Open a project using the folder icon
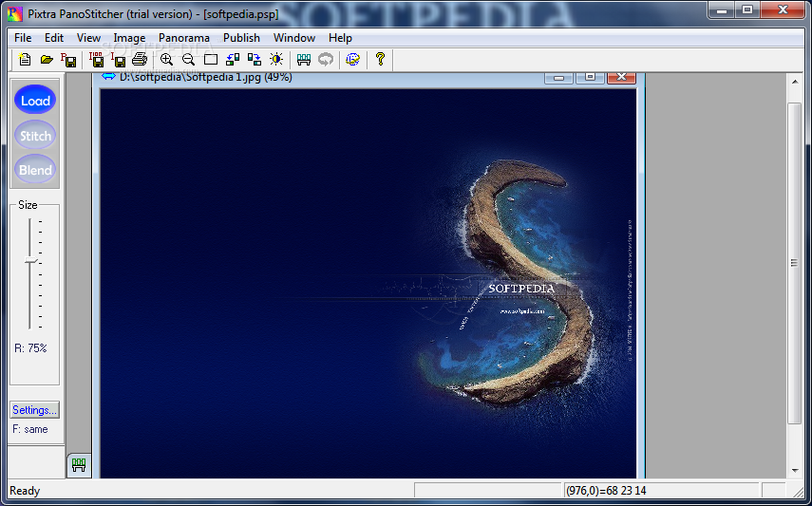 coord(47,60)
